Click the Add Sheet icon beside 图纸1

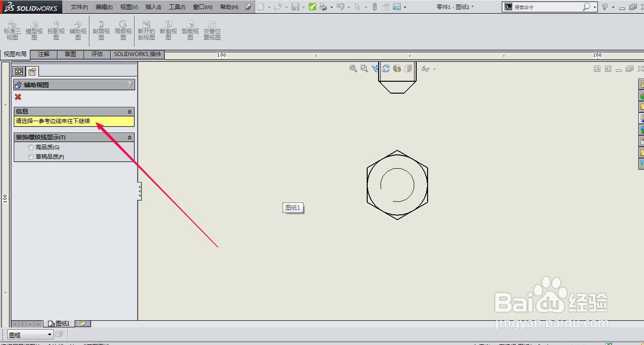83,324
